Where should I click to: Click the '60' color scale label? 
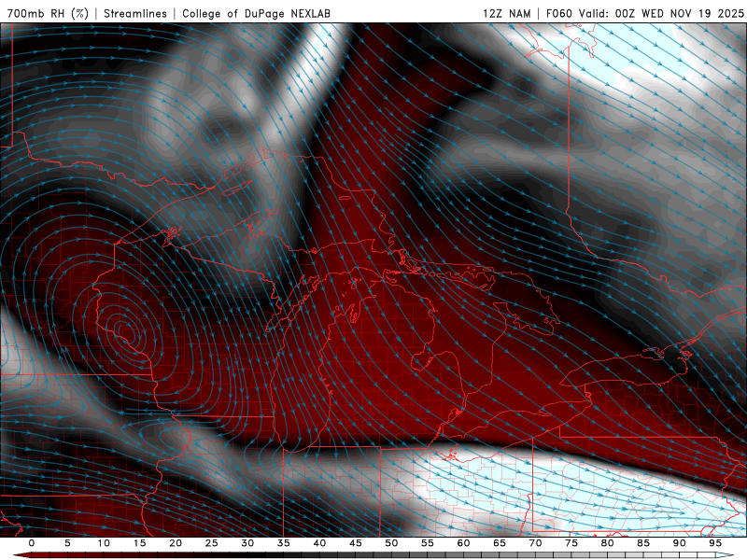pyautogui.click(x=463, y=543)
